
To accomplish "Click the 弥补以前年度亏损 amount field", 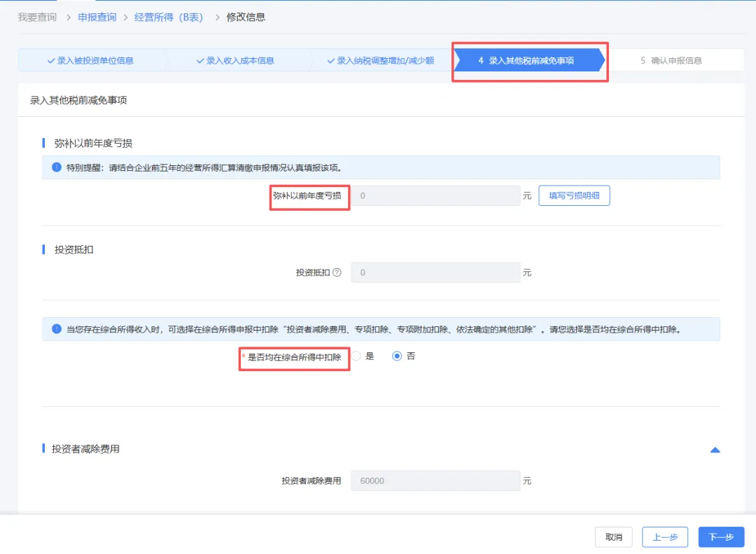I will [435, 196].
